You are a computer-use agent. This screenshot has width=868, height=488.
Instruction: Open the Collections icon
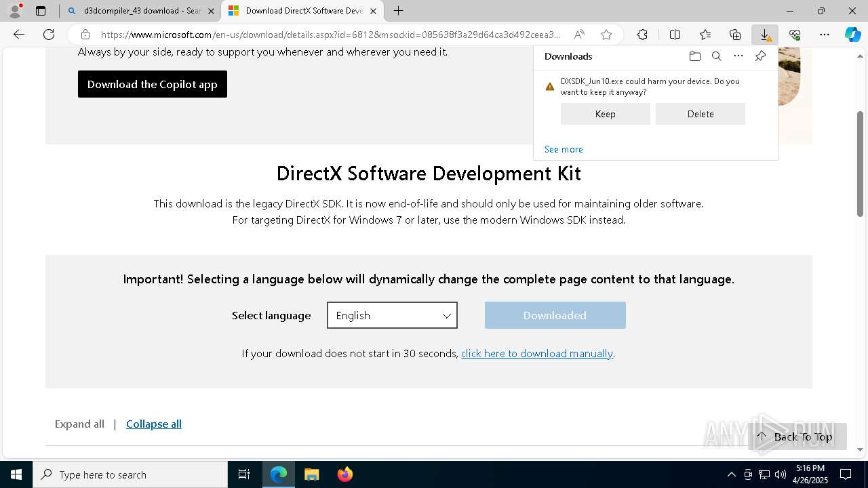[x=735, y=35]
